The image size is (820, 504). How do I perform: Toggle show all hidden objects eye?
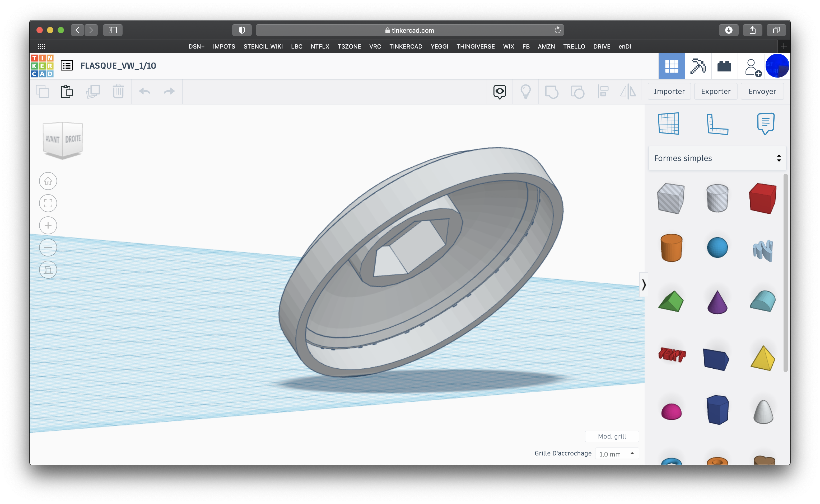pyautogui.click(x=500, y=91)
